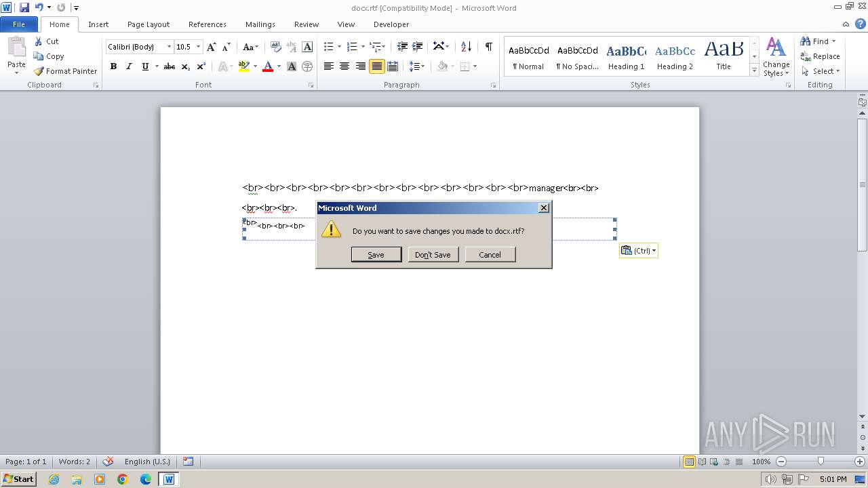Open Windows Start menu

pyautogui.click(x=18, y=479)
